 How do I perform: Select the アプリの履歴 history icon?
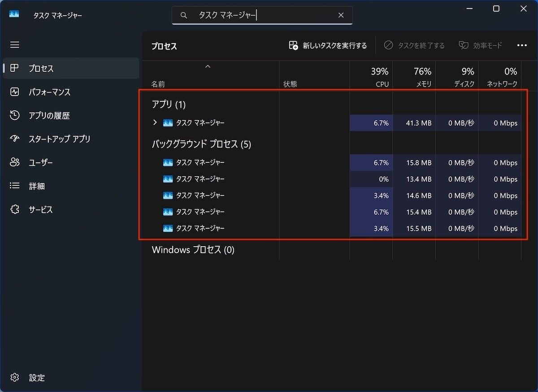coord(15,115)
